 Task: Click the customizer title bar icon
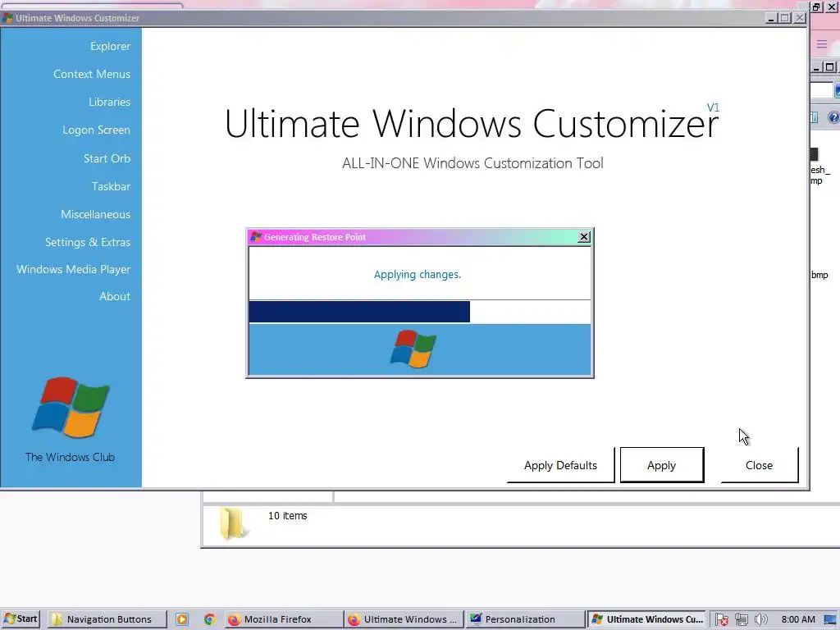pos(7,18)
